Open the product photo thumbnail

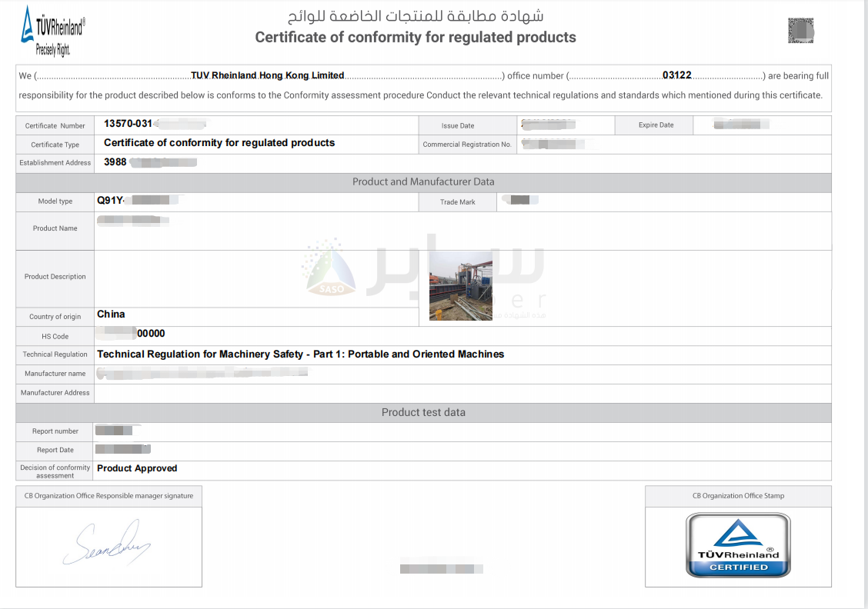[461, 286]
